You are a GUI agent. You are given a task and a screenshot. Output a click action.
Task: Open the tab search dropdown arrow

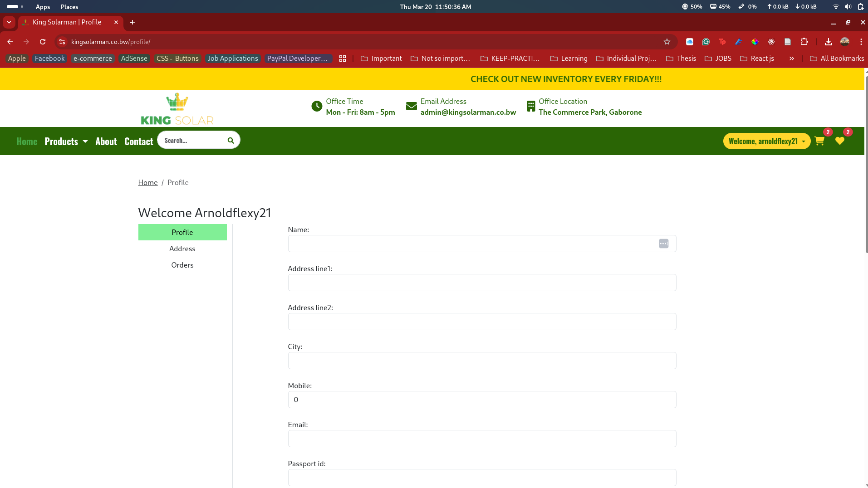(9, 22)
